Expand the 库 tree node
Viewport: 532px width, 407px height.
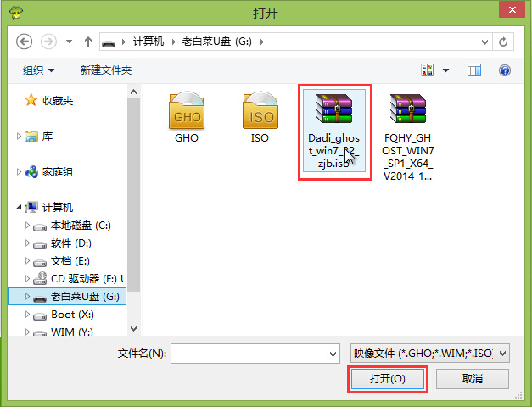tap(19, 137)
